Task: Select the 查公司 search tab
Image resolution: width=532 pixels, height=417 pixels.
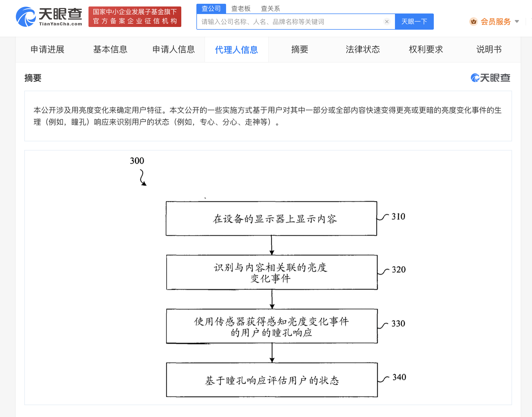Action: 211,9
